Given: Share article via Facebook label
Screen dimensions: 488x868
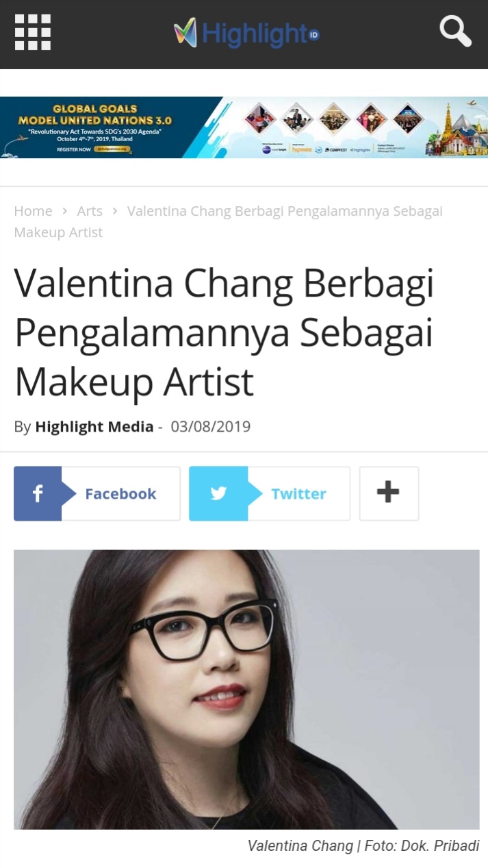Looking at the screenshot, I should click(x=120, y=494).
